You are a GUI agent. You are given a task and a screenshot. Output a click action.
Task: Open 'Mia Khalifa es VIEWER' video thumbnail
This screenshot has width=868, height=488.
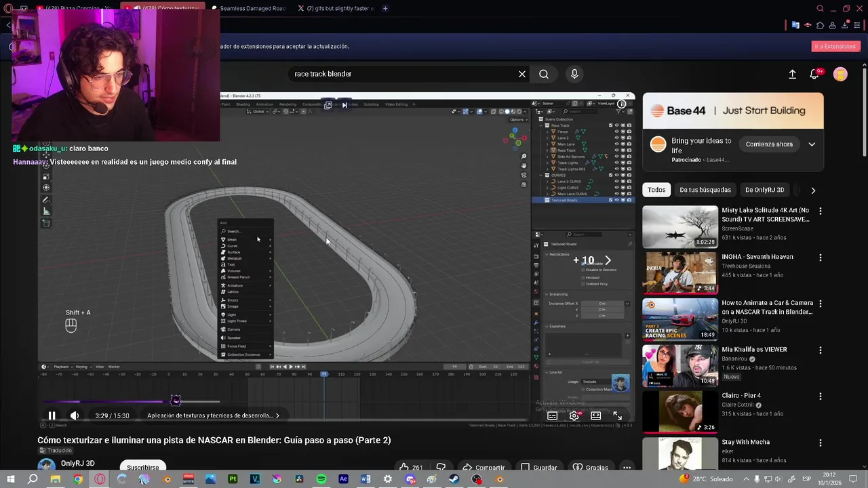click(680, 365)
